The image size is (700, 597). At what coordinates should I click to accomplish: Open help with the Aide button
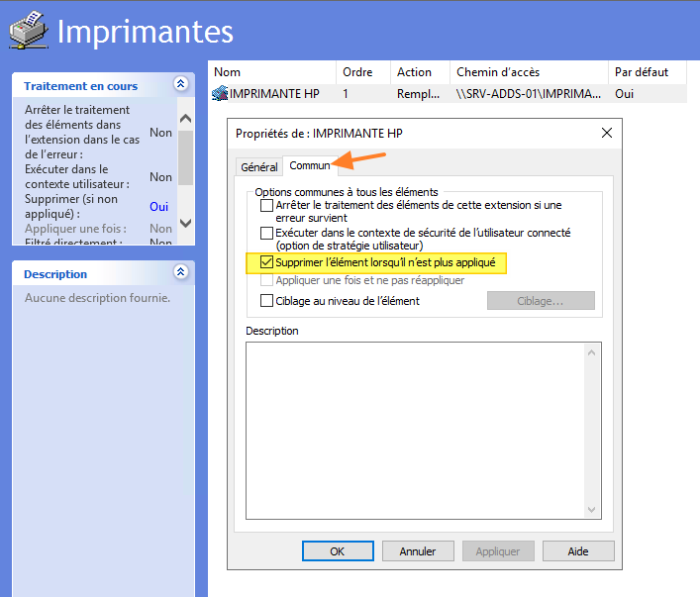pyautogui.click(x=578, y=551)
